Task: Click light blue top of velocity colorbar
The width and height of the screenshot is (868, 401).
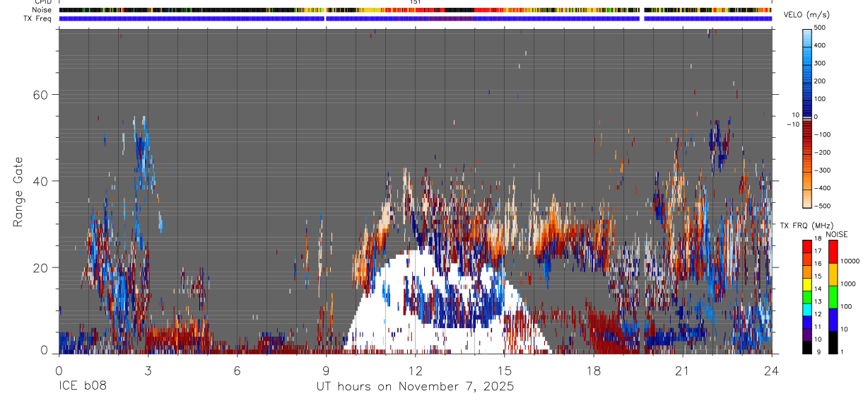Action: [x=807, y=37]
